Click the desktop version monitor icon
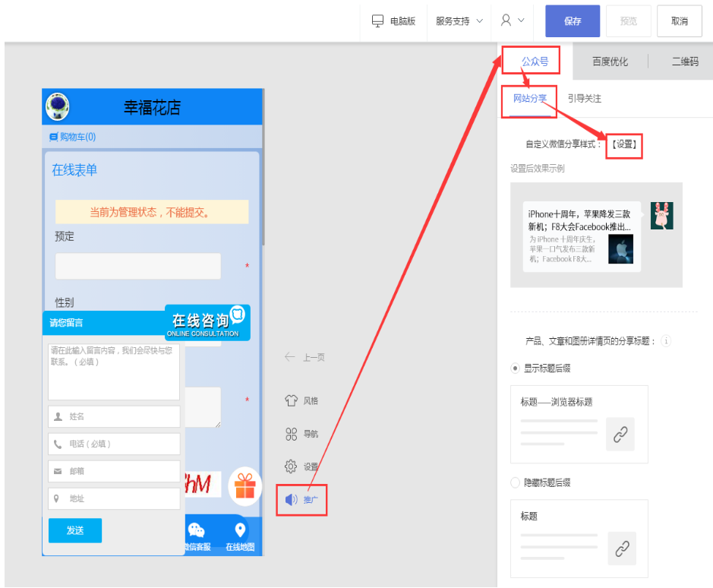The height and width of the screenshot is (588, 713). click(x=377, y=21)
